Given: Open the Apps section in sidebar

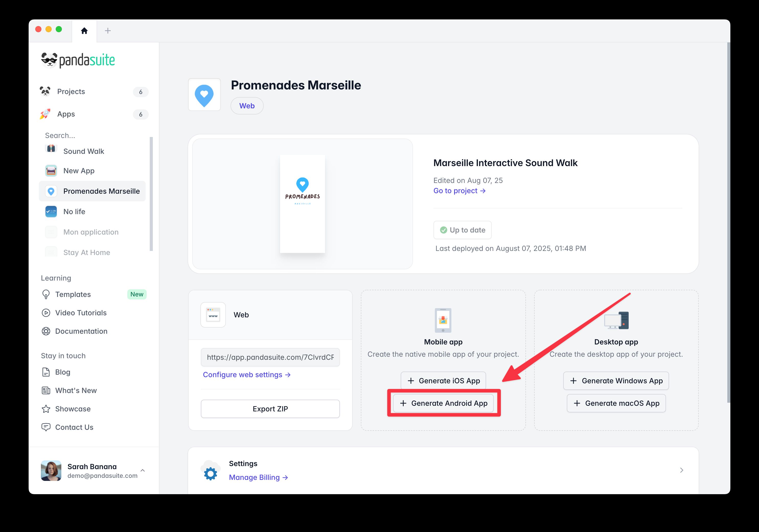Looking at the screenshot, I should tap(66, 114).
